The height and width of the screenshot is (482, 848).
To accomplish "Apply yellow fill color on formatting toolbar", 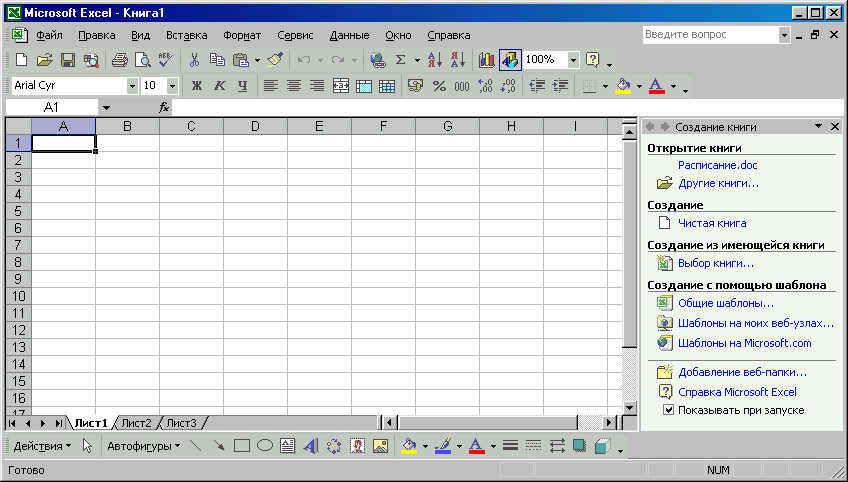I will pos(623,85).
